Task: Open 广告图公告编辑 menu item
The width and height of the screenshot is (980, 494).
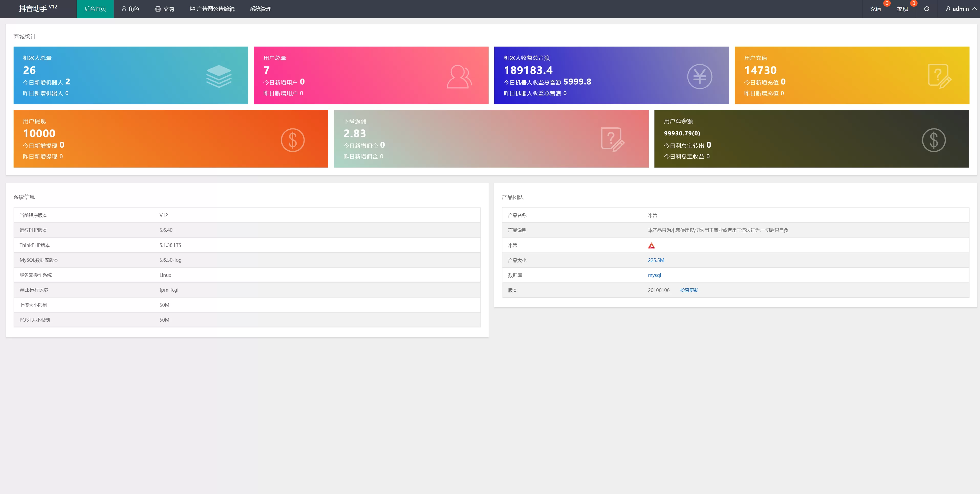Action: [212, 9]
